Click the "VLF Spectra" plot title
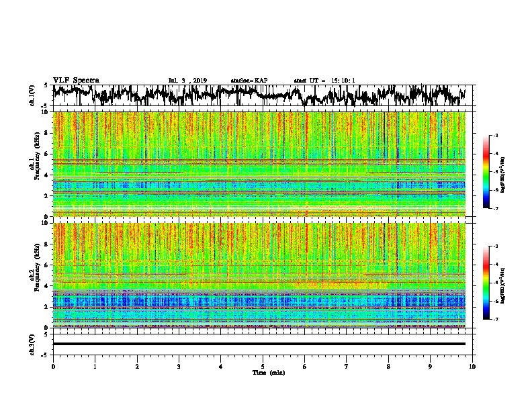The image size is (532, 411). [76, 81]
